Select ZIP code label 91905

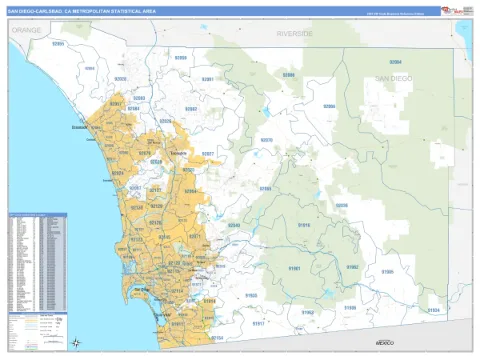pos(388,272)
